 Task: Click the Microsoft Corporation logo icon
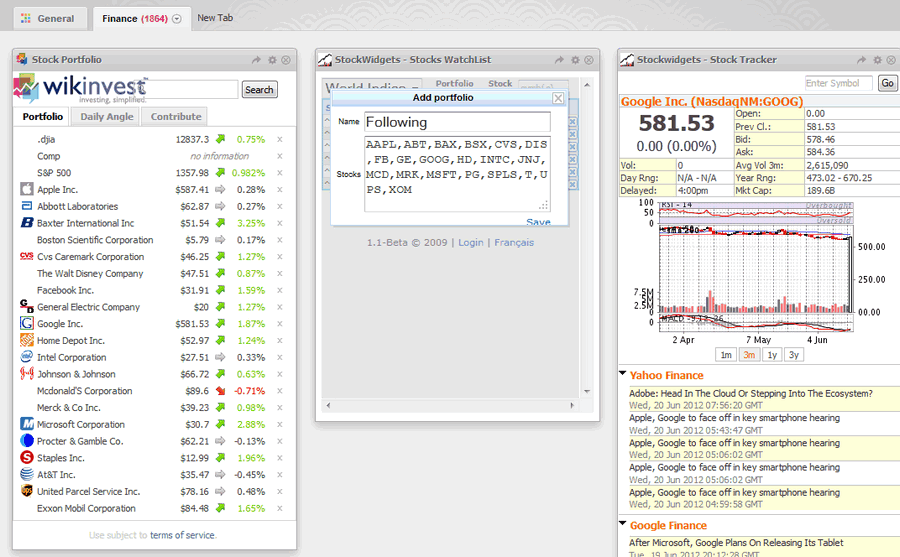coord(27,424)
